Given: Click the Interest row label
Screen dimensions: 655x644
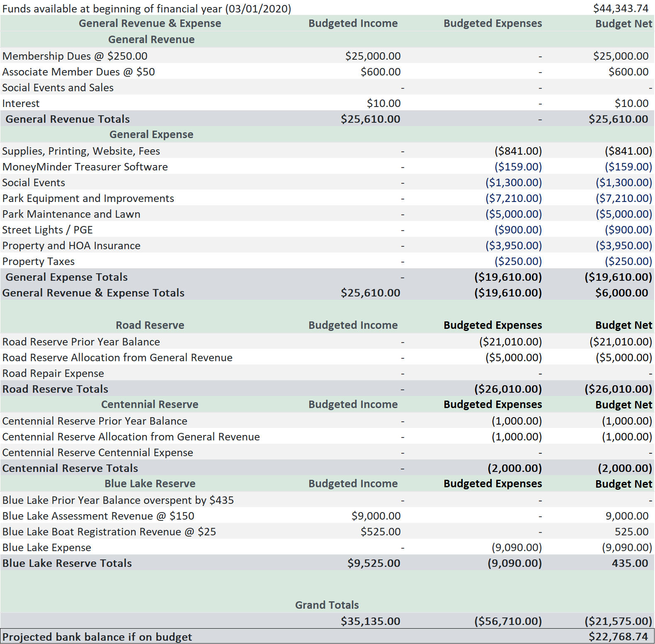Looking at the screenshot, I should (x=21, y=103).
